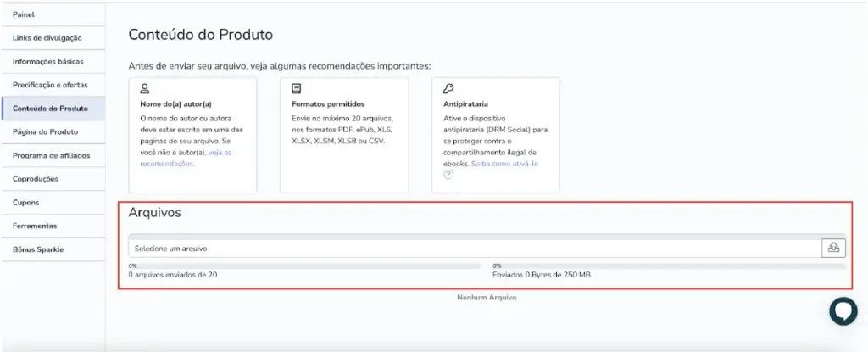Open Página do Produto section

[x=46, y=132]
